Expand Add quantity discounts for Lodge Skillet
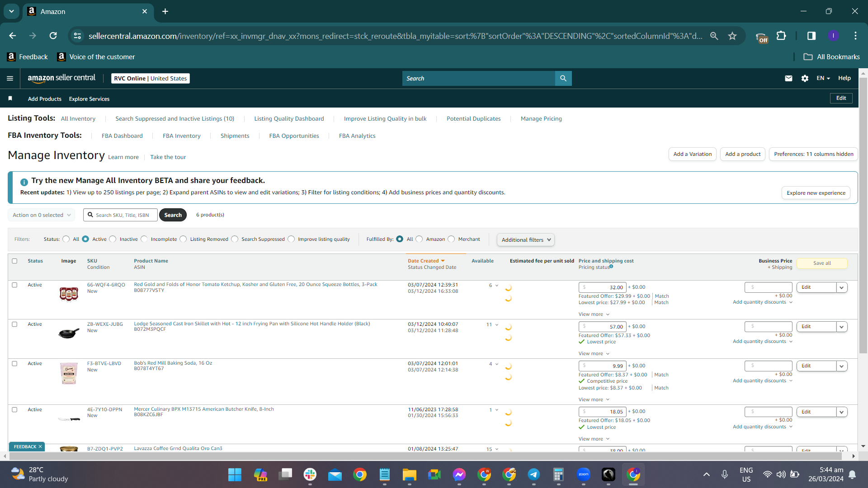 click(x=763, y=341)
